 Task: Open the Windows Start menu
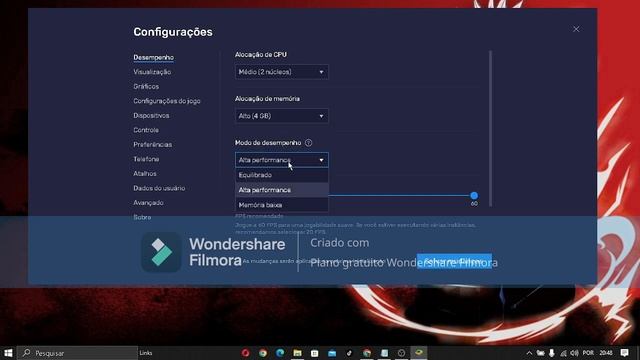pyautogui.click(x=8, y=353)
